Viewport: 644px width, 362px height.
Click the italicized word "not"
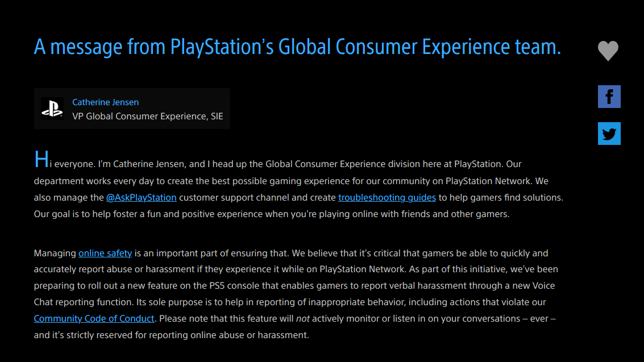click(303, 318)
